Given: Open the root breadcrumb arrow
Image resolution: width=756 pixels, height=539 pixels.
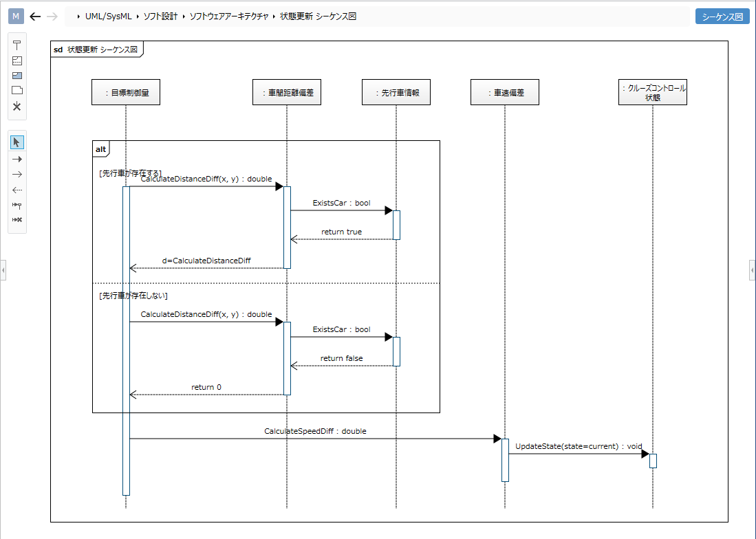Looking at the screenshot, I should pos(78,16).
